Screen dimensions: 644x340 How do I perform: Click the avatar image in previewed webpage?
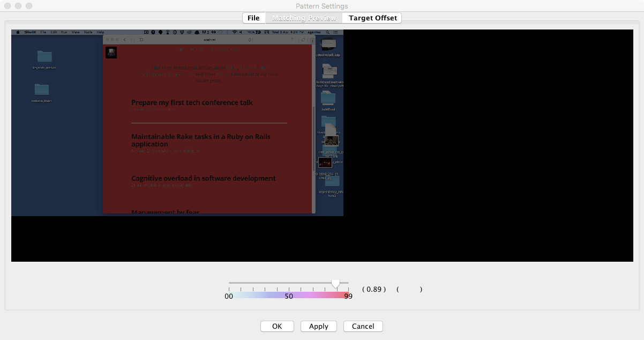pyautogui.click(x=111, y=53)
